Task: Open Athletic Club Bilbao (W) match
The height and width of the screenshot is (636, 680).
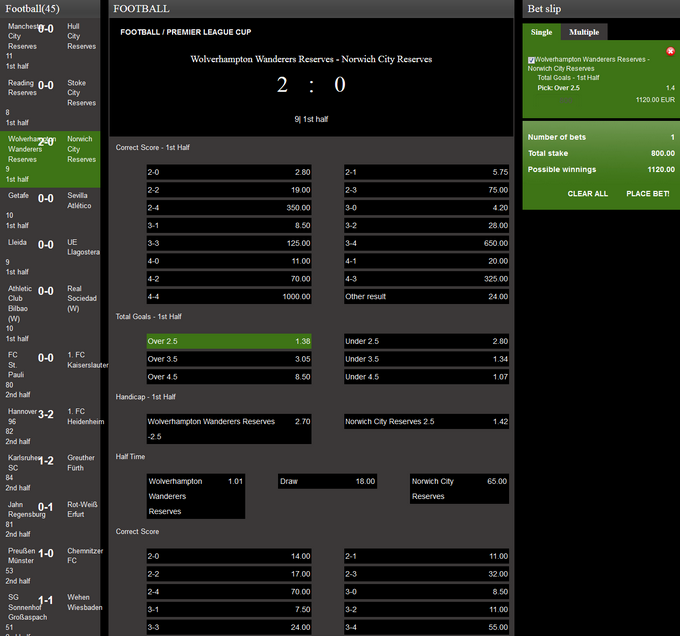Action: (50, 313)
